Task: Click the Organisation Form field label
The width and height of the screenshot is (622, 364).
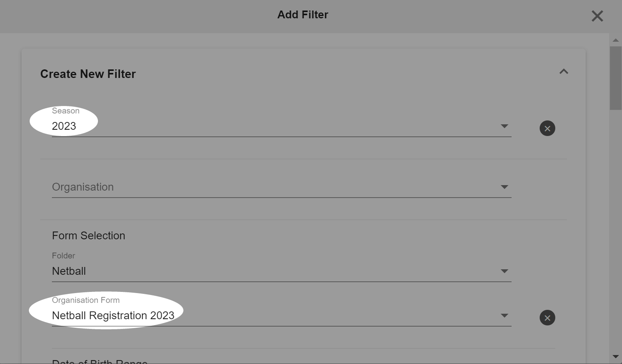Action: pyautogui.click(x=86, y=300)
